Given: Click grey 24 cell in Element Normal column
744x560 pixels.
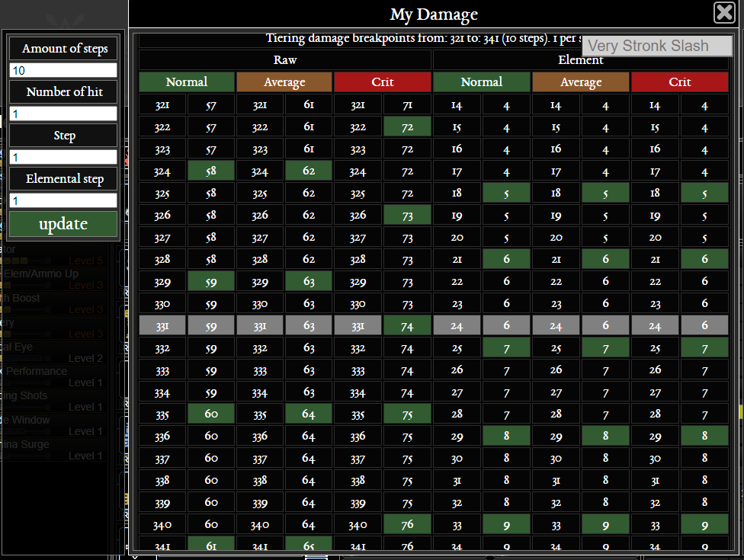Looking at the screenshot, I should [457, 326].
